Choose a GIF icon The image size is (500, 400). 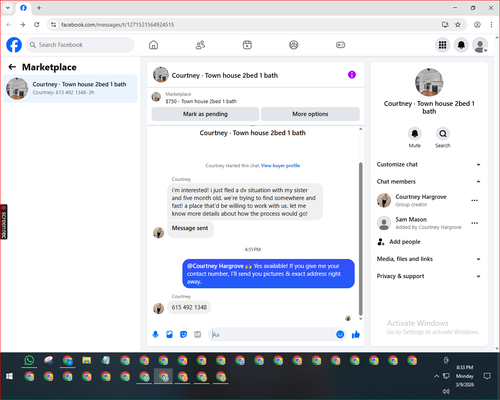(198, 334)
